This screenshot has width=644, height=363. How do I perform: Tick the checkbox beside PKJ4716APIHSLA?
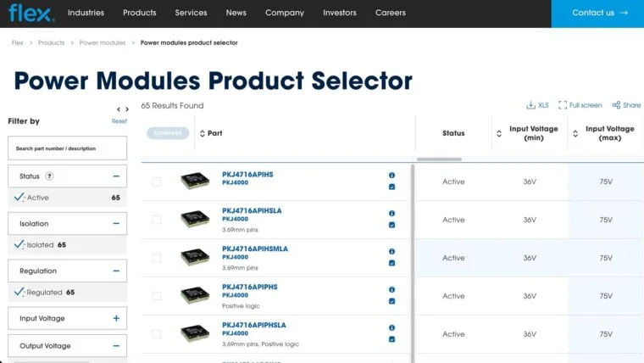(x=156, y=220)
